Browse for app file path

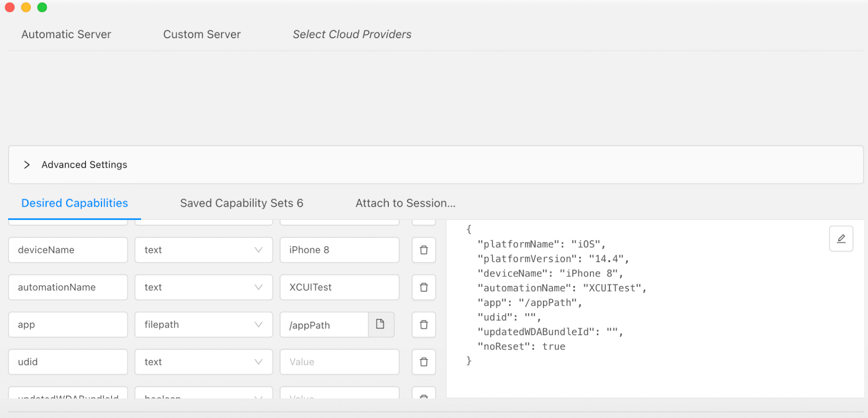click(381, 325)
